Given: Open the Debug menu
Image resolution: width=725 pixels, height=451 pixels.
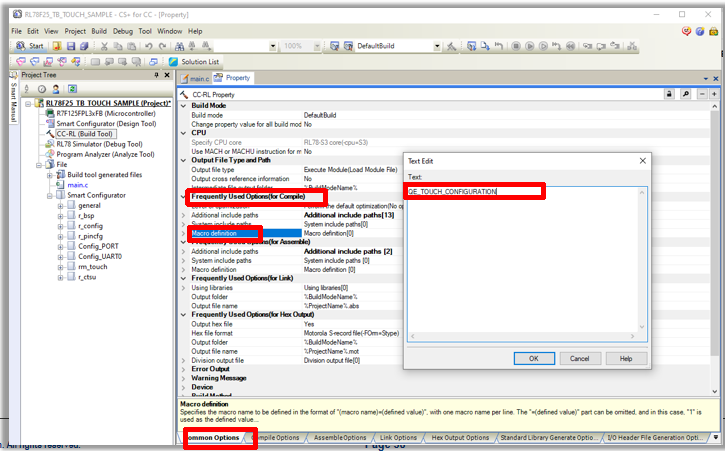Looking at the screenshot, I should (x=122, y=31).
